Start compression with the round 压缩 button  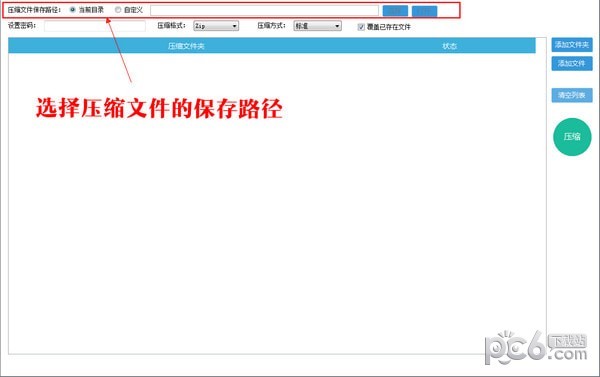tap(572, 137)
